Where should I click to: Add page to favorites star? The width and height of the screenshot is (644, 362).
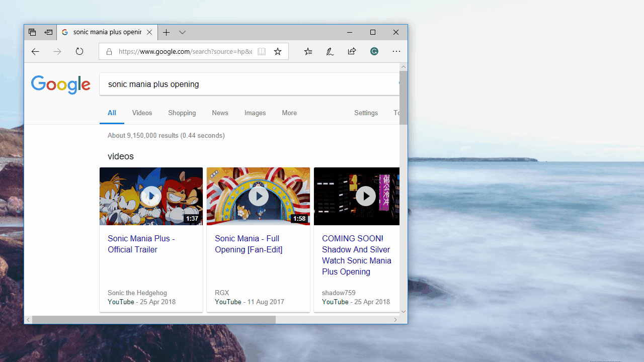coord(278,51)
